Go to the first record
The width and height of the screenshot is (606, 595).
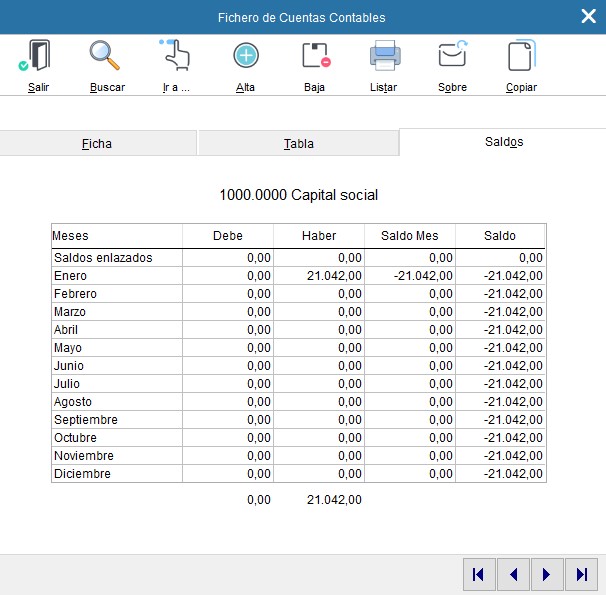coord(478,574)
